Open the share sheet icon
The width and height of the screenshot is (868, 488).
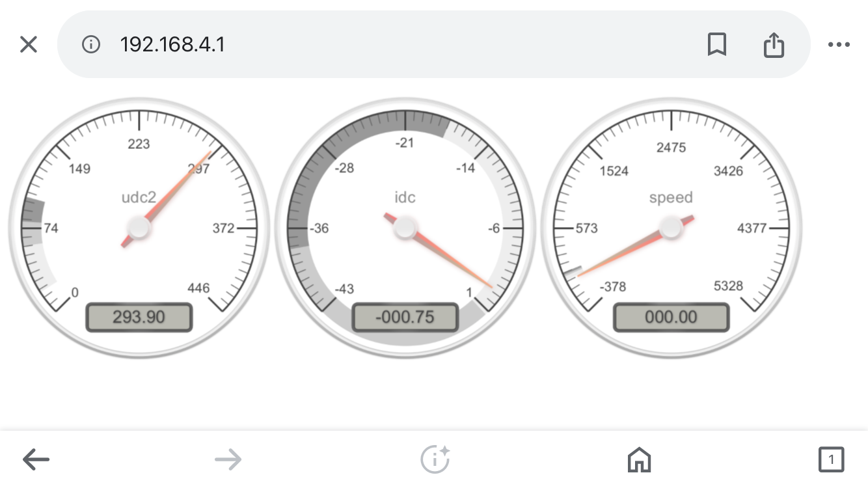pos(773,44)
